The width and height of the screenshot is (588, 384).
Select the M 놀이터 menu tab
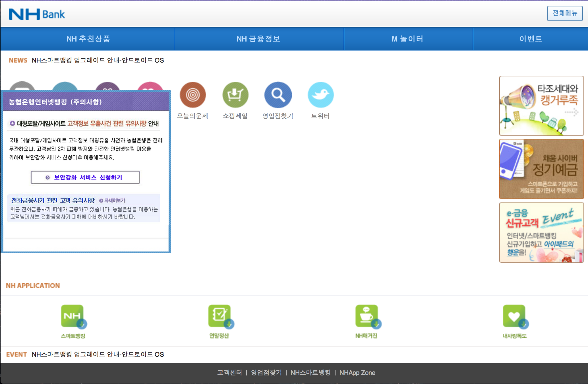point(408,39)
